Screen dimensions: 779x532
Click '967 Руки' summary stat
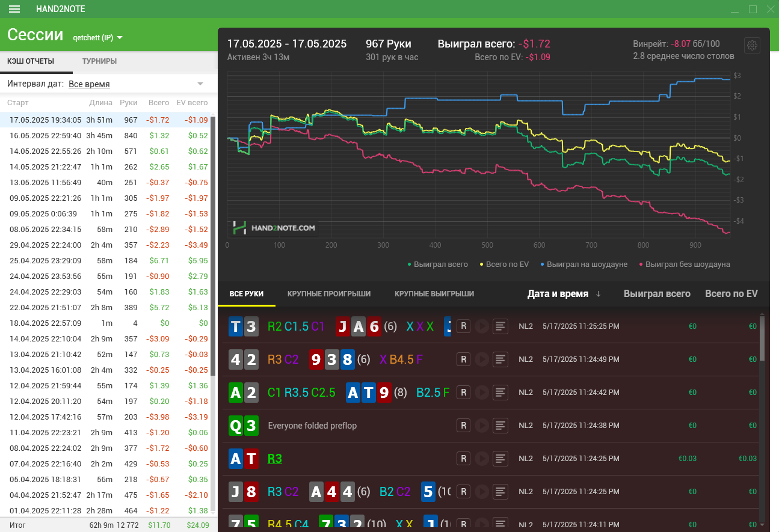click(389, 44)
